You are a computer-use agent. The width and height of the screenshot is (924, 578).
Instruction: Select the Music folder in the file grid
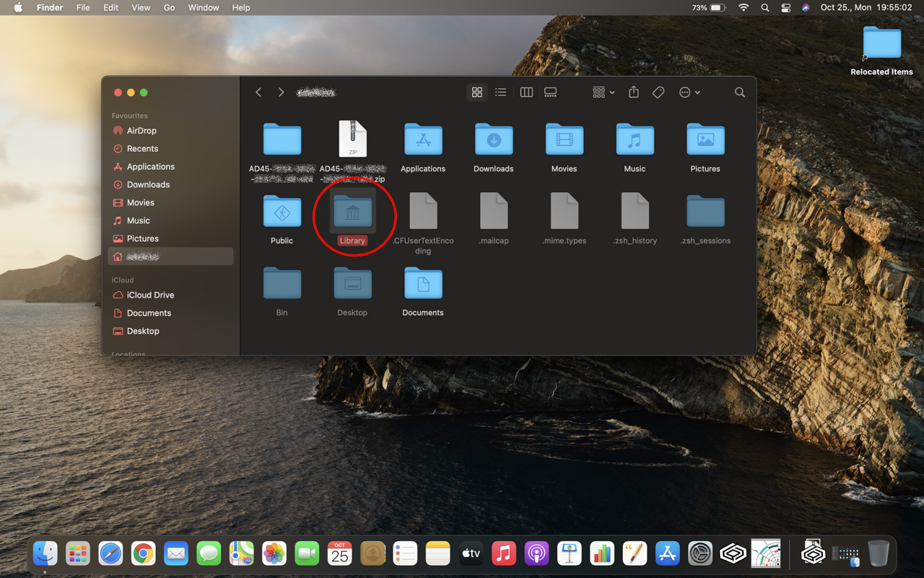pos(635,139)
